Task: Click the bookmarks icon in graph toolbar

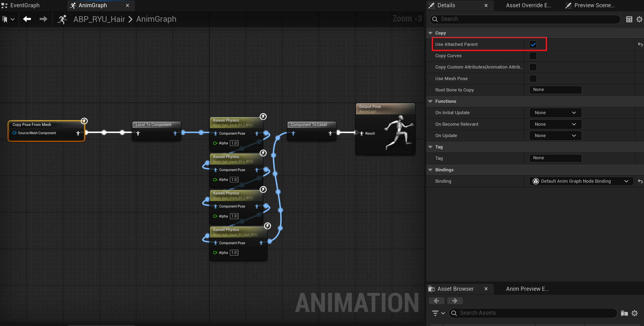Action: [x=5, y=19]
